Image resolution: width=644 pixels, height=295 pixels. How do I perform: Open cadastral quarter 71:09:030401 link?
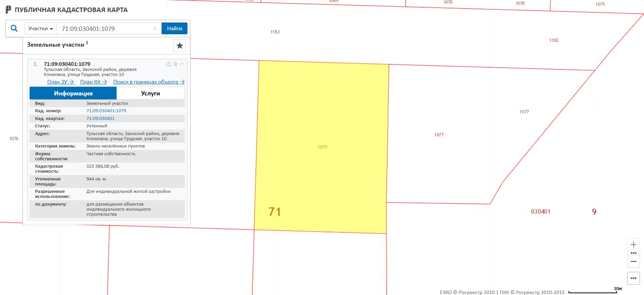click(x=100, y=119)
